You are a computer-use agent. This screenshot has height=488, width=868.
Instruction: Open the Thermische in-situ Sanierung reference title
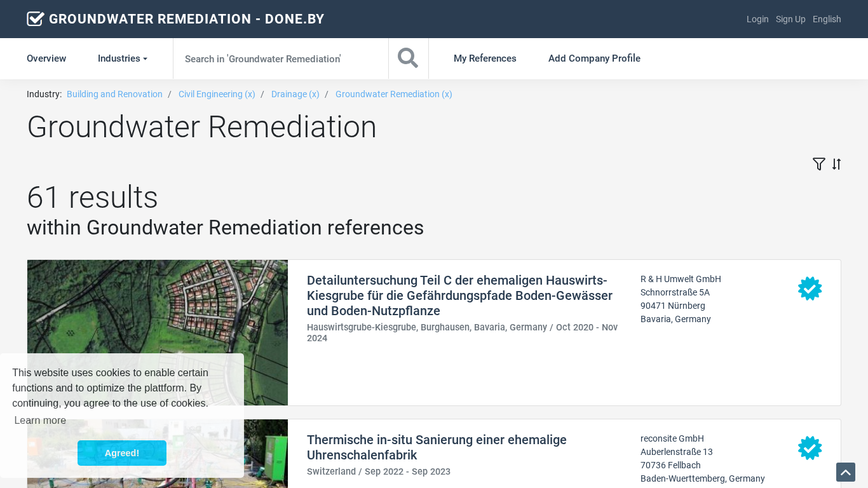437,447
